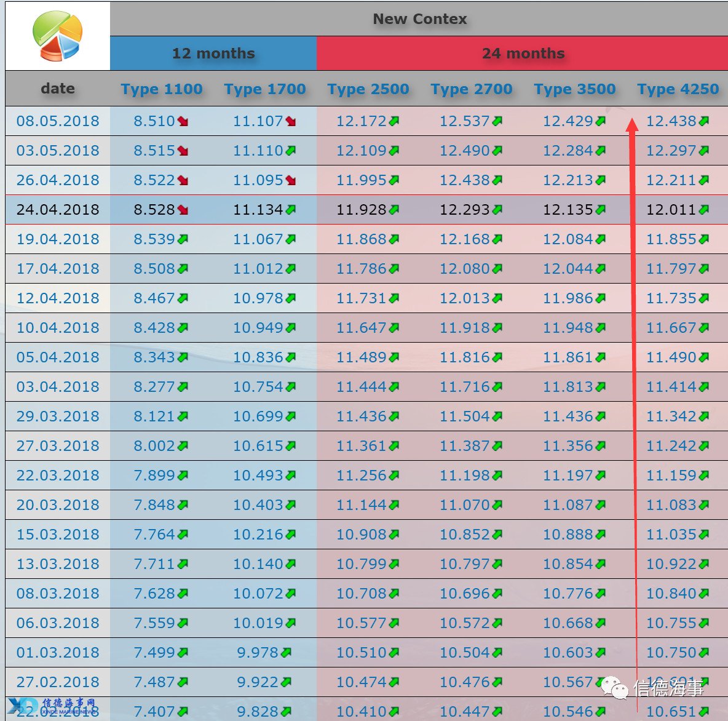
Task: Select the date 05.04.2018
Action: click(58, 357)
